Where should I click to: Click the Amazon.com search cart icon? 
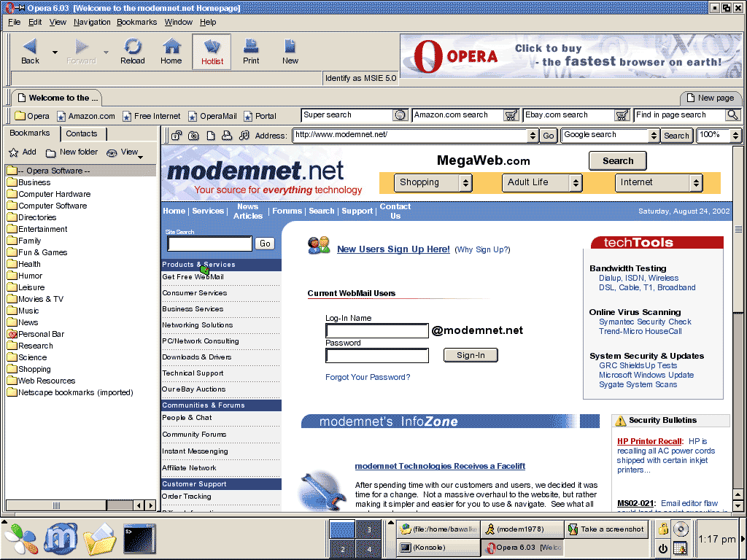pyautogui.click(x=511, y=115)
